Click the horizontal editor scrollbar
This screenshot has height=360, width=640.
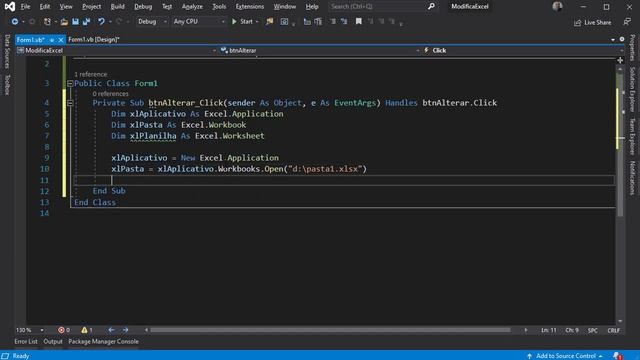331,330
